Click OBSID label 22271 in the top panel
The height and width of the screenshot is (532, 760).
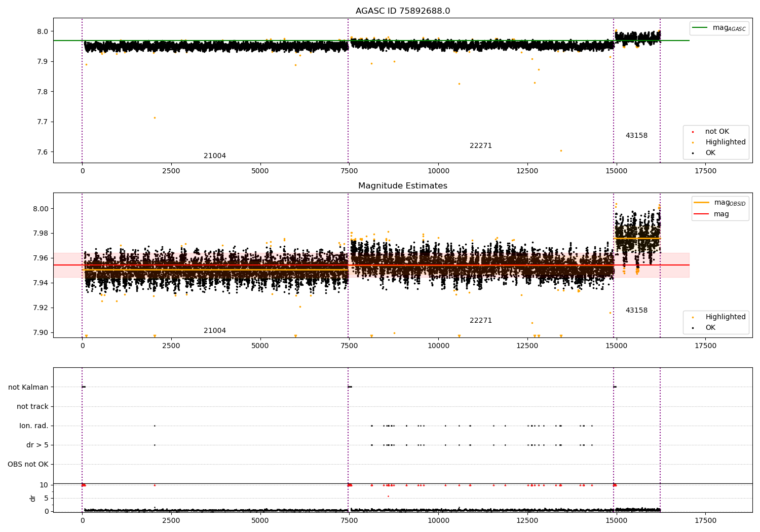(481, 146)
